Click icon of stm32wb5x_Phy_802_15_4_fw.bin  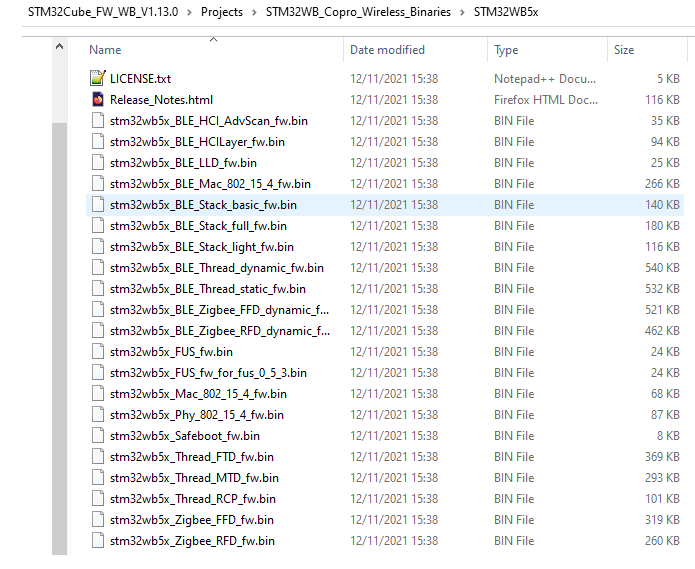[x=98, y=414]
